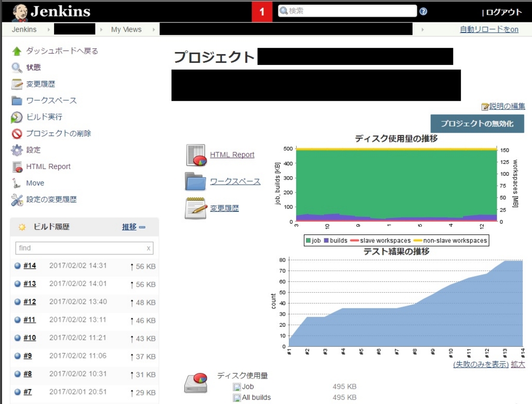The image size is (532, 404).
Task: Click the My Views breadcrumb item
Action: (x=126, y=30)
